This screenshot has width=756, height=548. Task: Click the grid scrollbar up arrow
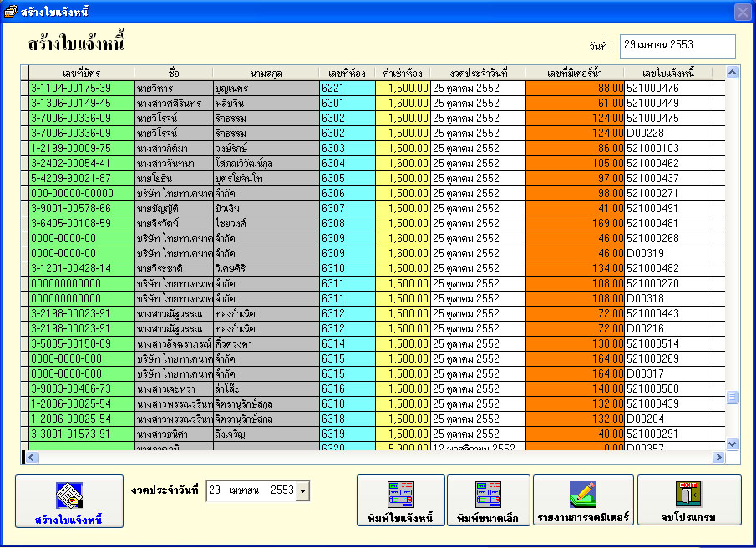pos(732,73)
